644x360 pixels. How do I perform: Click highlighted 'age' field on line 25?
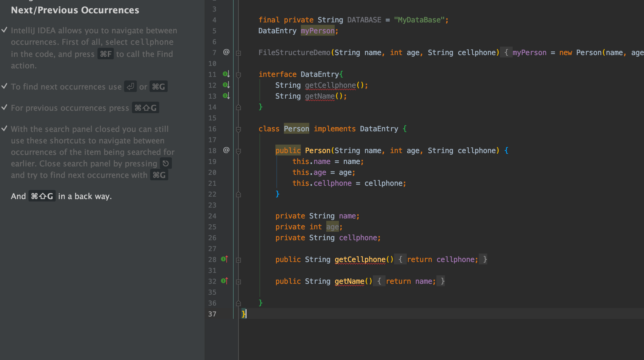333,227
